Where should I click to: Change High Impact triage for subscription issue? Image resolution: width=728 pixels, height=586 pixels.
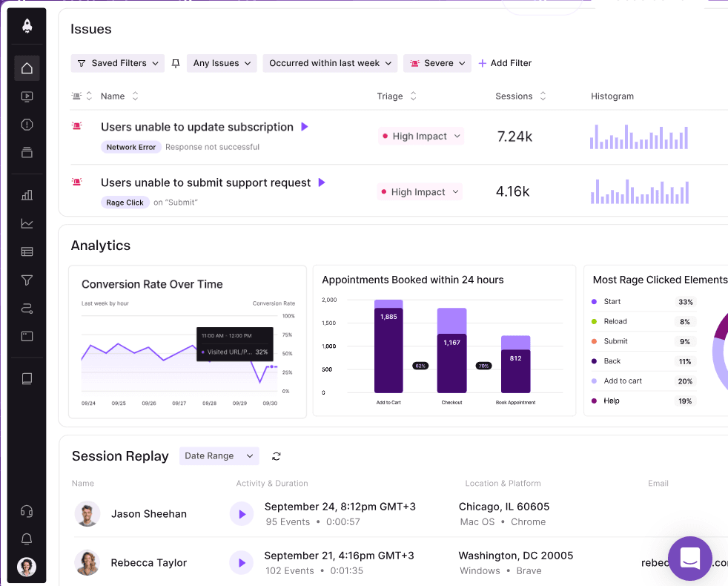click(420, 136)
